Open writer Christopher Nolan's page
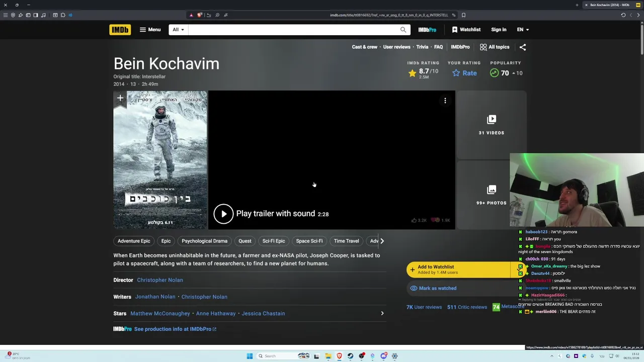 [x=204, y=297]
